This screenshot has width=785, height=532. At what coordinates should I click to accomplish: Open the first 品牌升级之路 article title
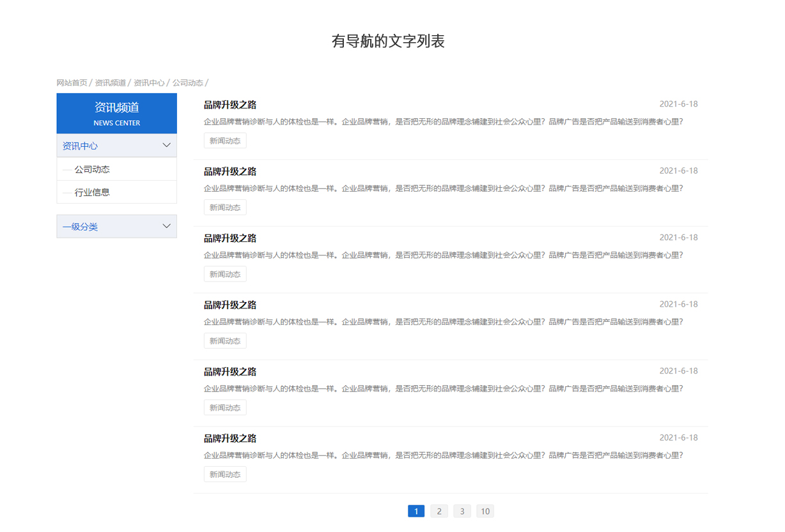click(230, 105)
